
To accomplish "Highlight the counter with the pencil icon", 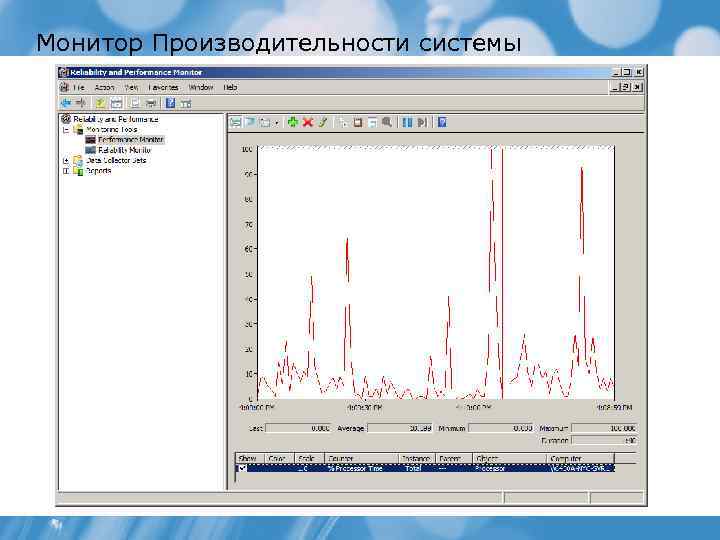I will [x=323, y=122].
